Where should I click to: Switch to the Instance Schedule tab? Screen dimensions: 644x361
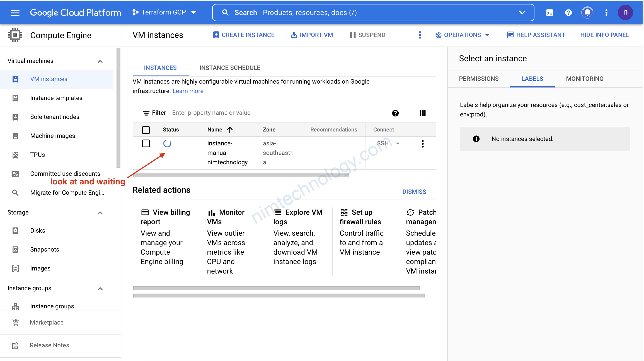pyautogui.click(x=230, y=68)
